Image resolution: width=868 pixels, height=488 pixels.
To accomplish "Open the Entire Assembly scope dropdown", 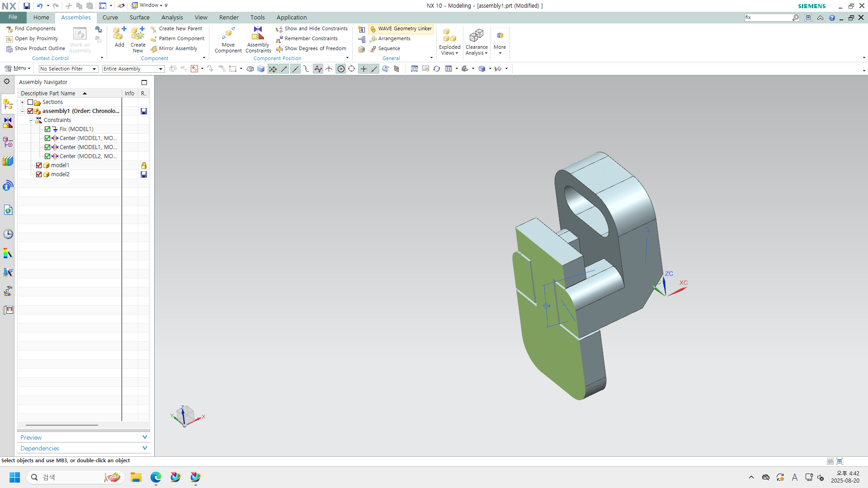I will click(133, 69).
